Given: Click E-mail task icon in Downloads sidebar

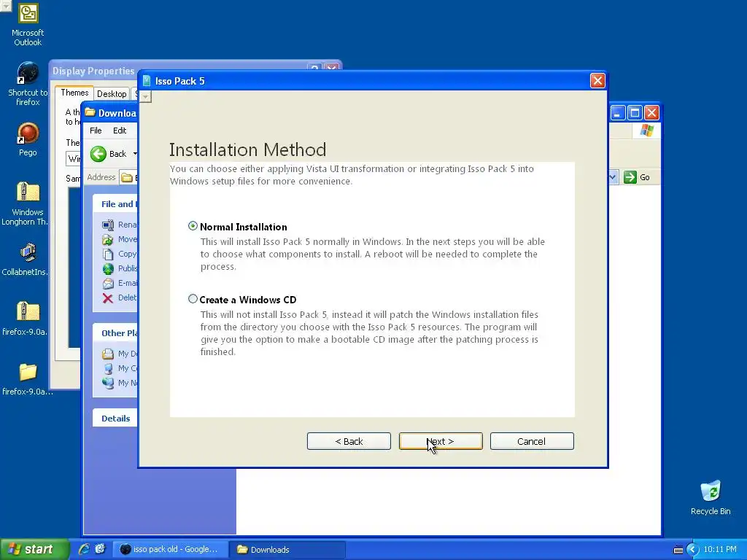Looking at the screenshot, I should pos(108,284).
